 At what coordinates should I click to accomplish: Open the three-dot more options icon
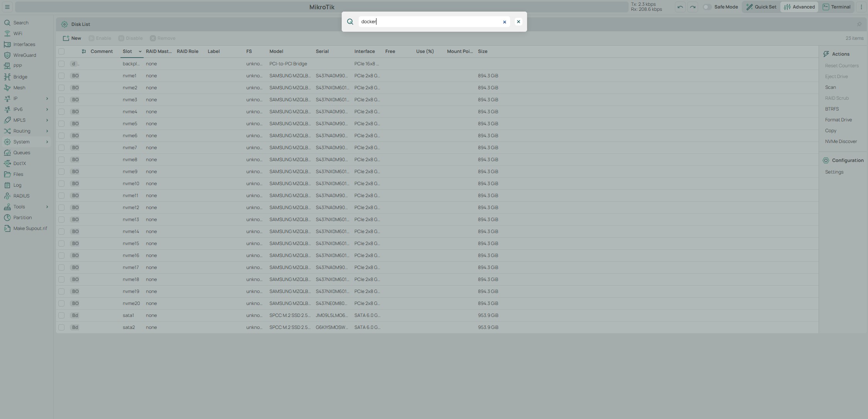(x=861, y=7)
